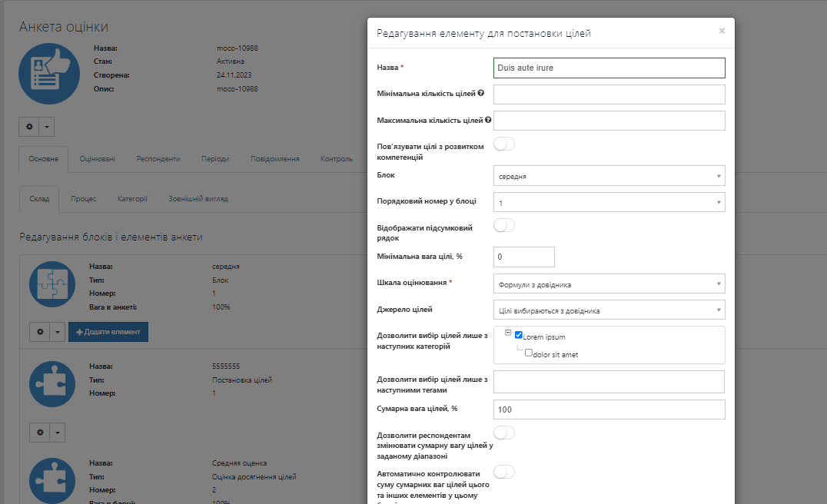Toggle Пов'язувати цілі з розвитком компетенцій
The height and width of the screenshot is (504, 827).
coord(504,144)
